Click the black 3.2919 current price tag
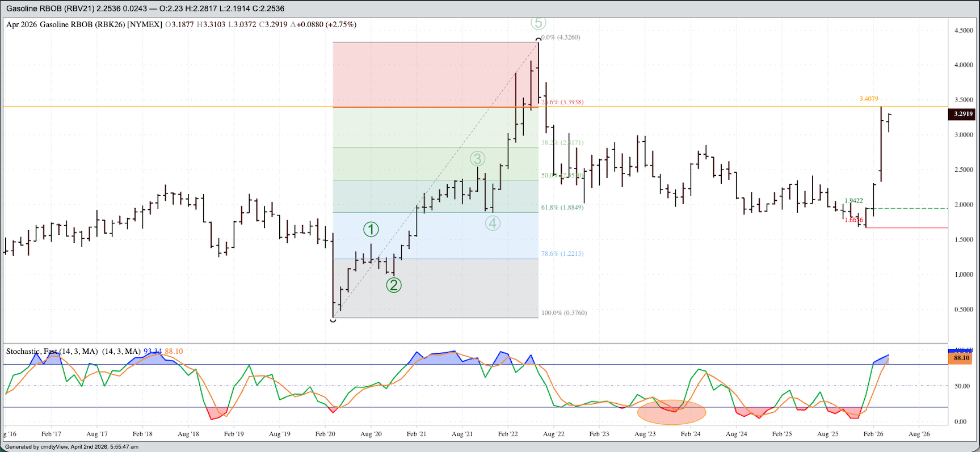Image resolution: width=980 pixels, height=452 pixels. click(x=962, y=114)
